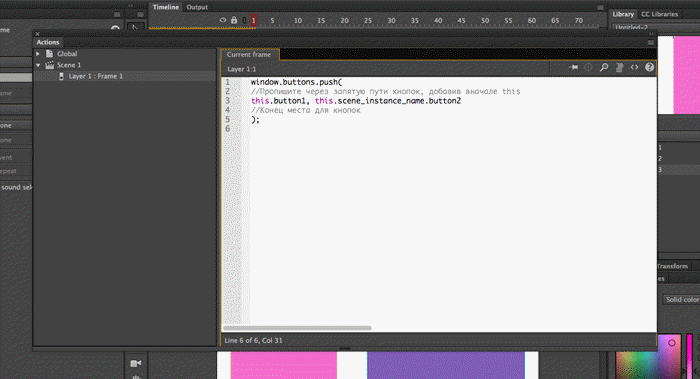This screenshot has width=700, height=379.
Task: Open the CC Libraries tab
Action: 659,14
